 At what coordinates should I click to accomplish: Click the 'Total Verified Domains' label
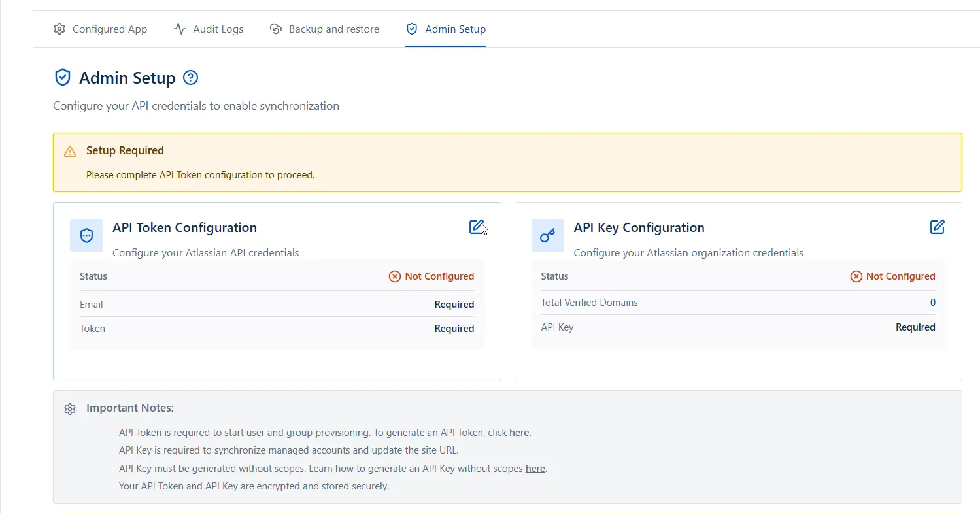click(x=589, y=303)
